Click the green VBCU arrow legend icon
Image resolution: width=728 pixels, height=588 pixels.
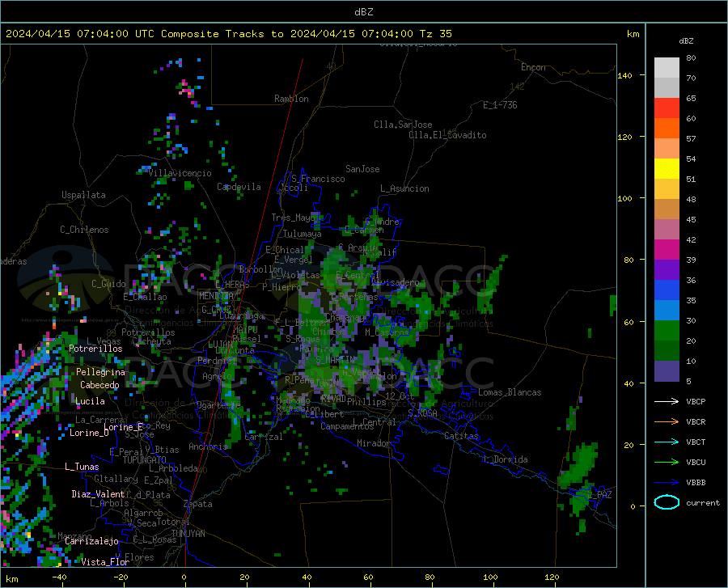point(667,463)
